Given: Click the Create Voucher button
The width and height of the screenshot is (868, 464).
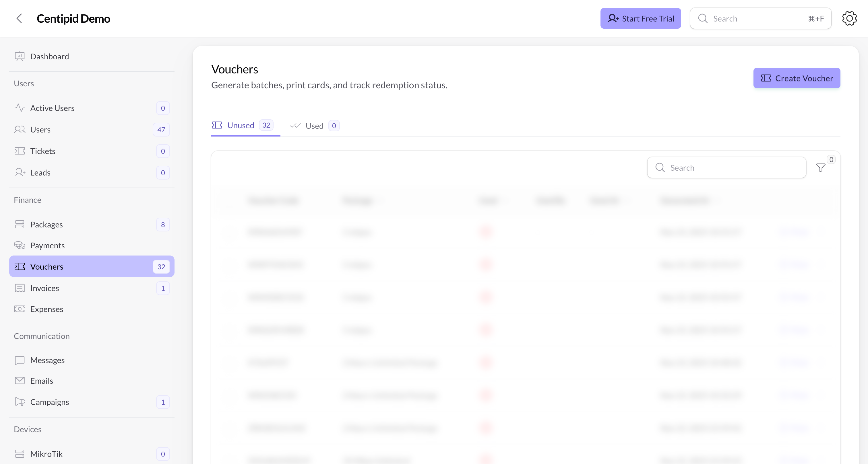Looking at the screenshot, I should point(796,78).
